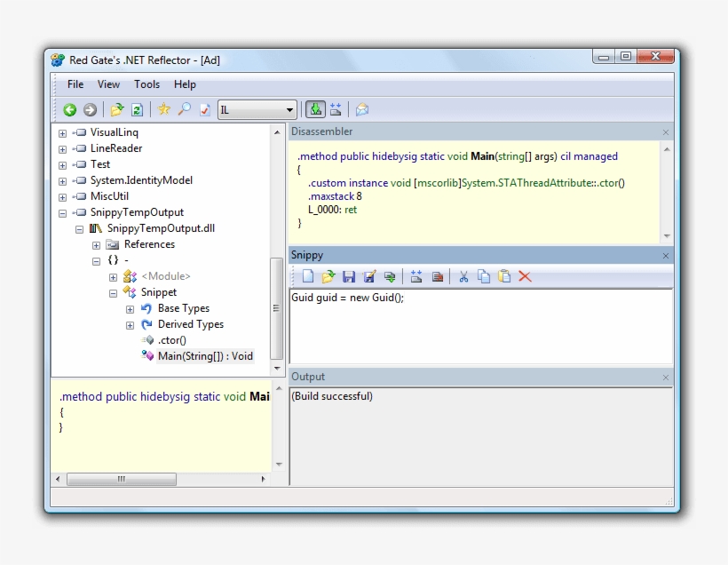Click the green Back navigation arrow

point(69,110)
